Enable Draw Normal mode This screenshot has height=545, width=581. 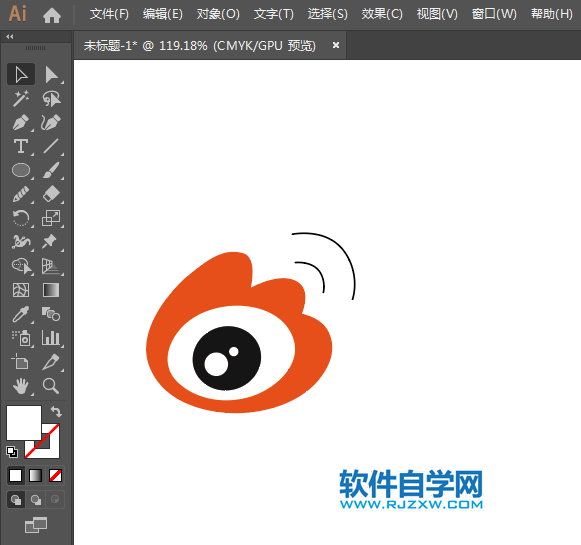tap(16, 500)
